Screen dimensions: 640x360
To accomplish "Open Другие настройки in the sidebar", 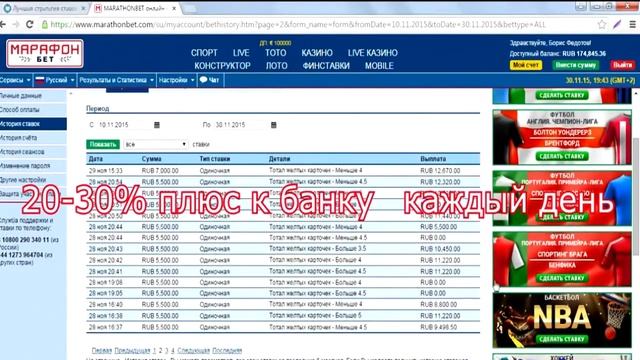I will [33, 180].
